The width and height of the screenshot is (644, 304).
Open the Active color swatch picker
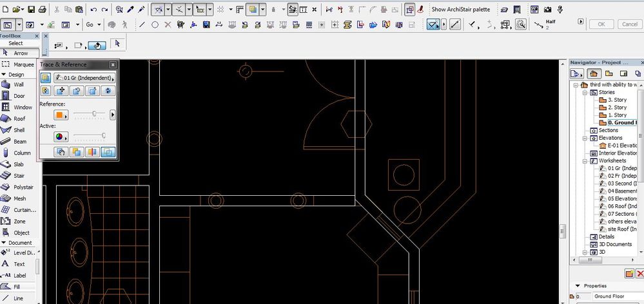[61, 137]
